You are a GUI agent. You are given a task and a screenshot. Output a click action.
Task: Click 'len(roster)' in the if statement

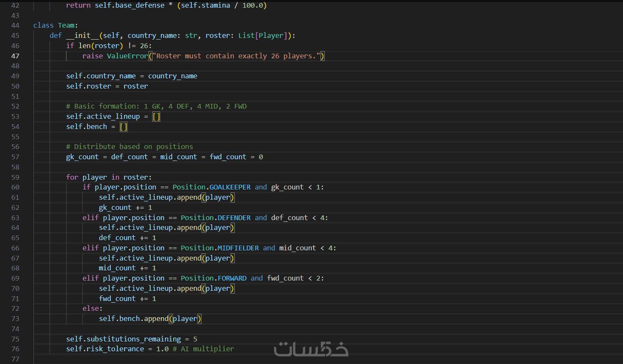[x=101, y=46]
